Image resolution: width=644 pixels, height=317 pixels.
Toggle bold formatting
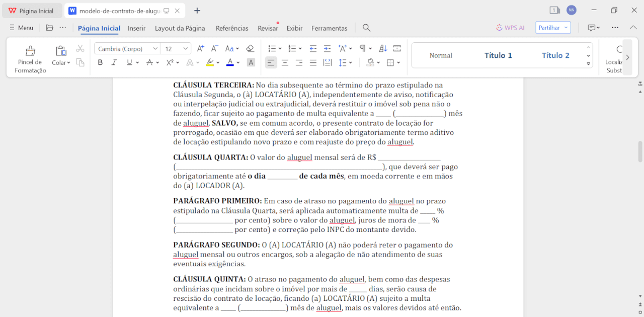100,62
